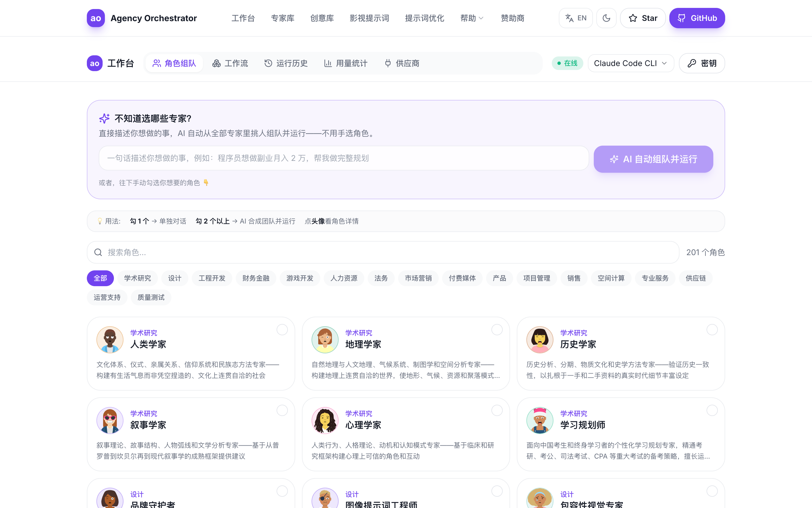Screen dimensions: 812x508
Task: Check the 包容性视觉专家 role selector circle
Action: 712,491
